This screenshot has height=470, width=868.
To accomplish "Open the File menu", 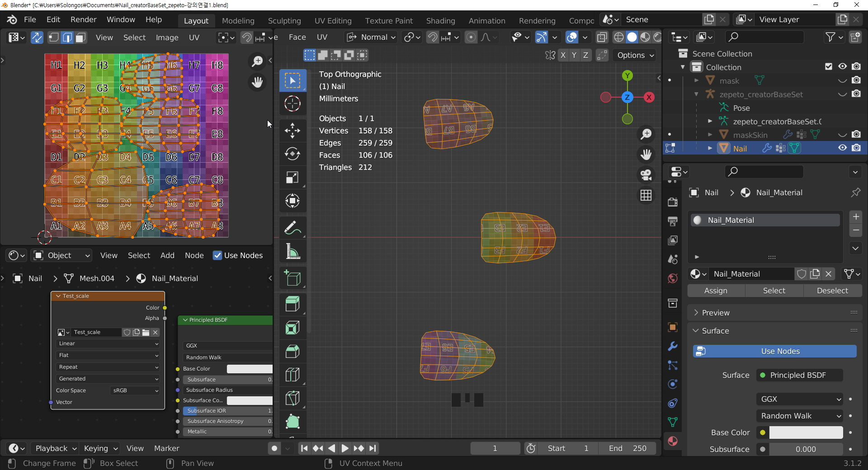I will click(30, 20).
